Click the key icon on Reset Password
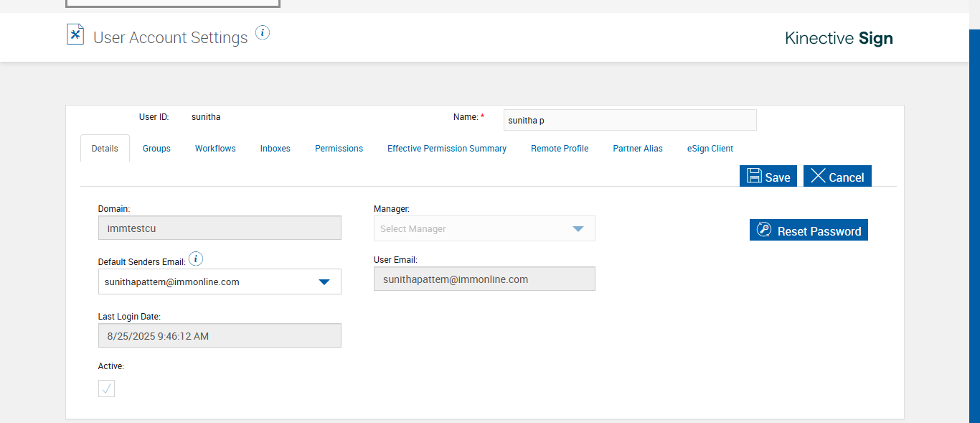This screenshot has width=980, height=423. [764, 231]
